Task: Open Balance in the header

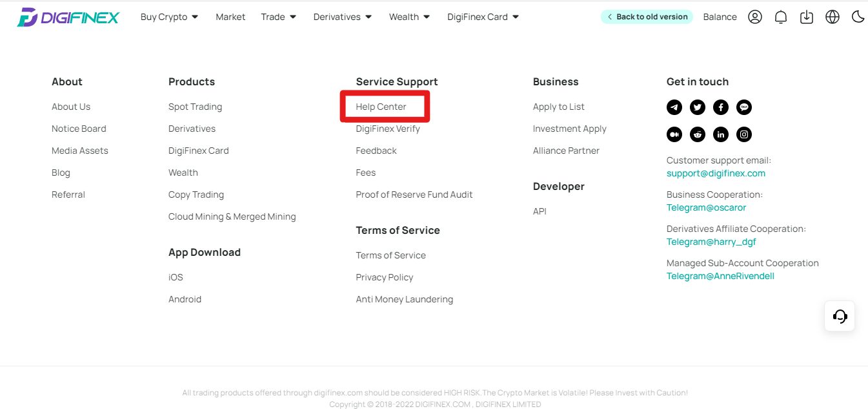Action: pos(720,17)
